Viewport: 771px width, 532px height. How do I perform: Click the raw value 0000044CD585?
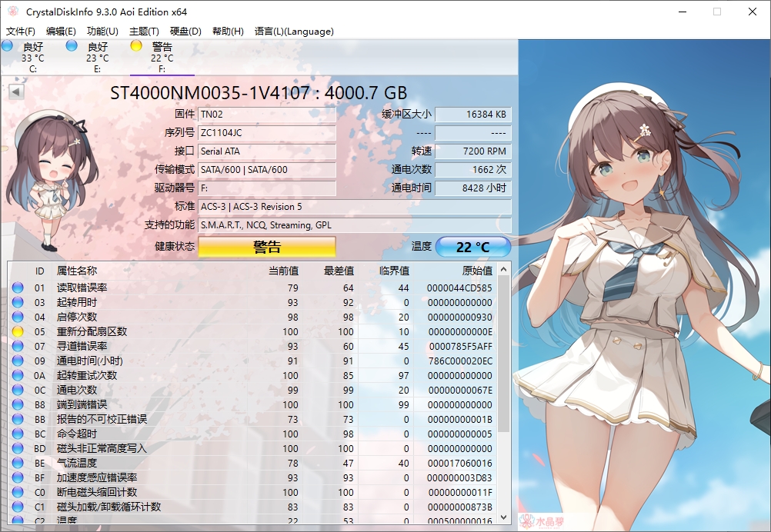pyautogui.click(x=459, y=288)
